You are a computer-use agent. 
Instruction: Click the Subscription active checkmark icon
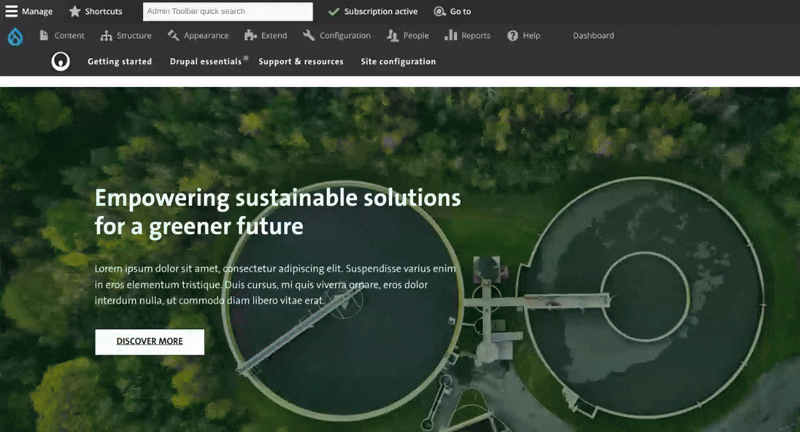(334, 11)
